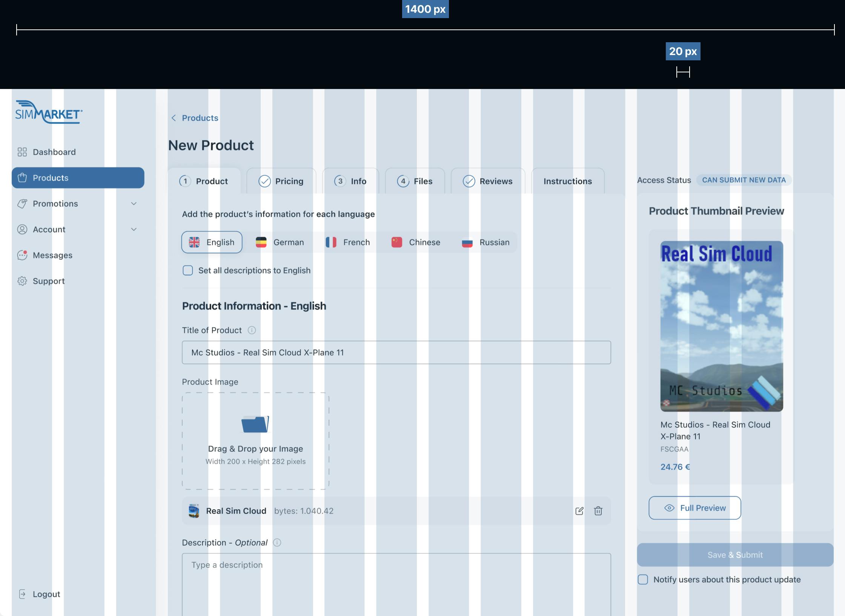Click the step 3 circle on Info tab
Screen dimensions: 845x616
(x=340, y=181)
